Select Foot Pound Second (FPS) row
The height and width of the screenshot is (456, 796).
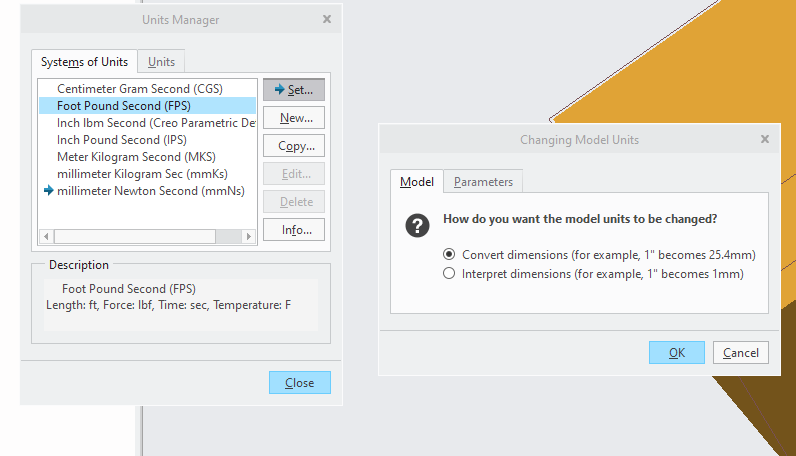147,106
